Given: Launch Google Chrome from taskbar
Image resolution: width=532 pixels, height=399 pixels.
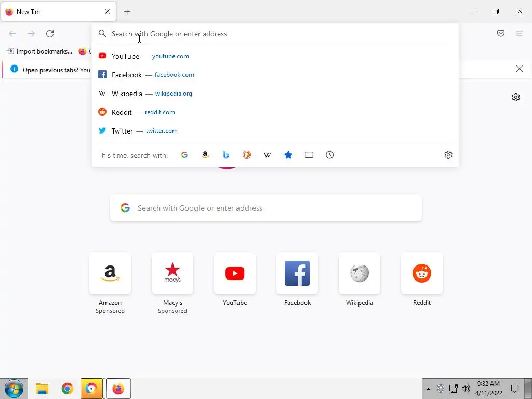Looking at the screenshot, I should pyautogui.click(x=67, y=389).
